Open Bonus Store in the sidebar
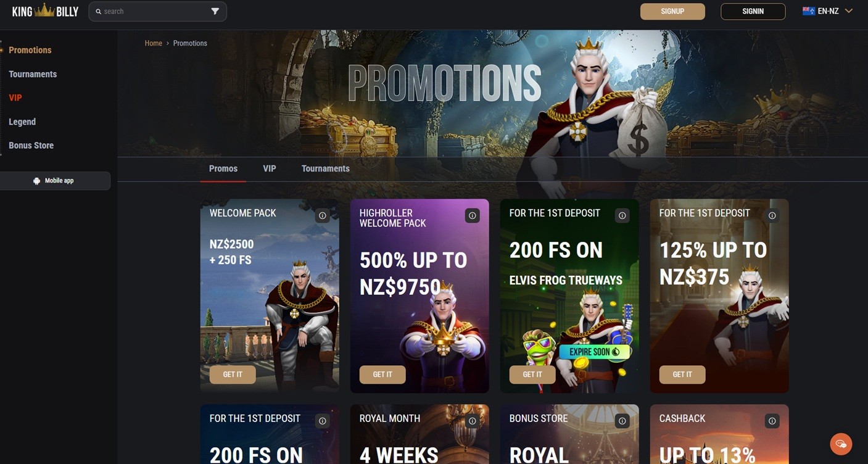 click(31, 146)
